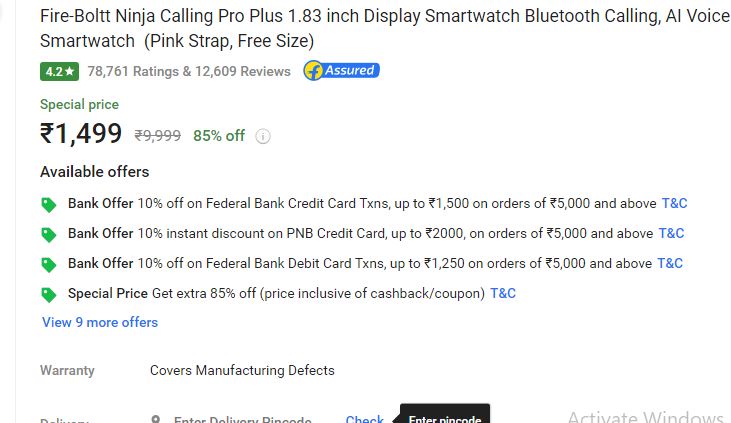Click the Enter Delivery Pincode field
Viewport: 731px width, 423px height.
pos(242,419)
